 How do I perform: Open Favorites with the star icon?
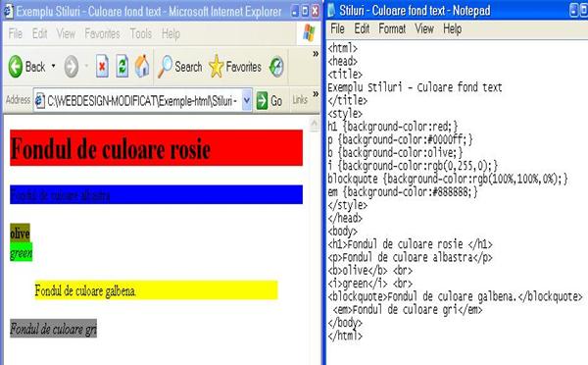(x=216, y=67)
